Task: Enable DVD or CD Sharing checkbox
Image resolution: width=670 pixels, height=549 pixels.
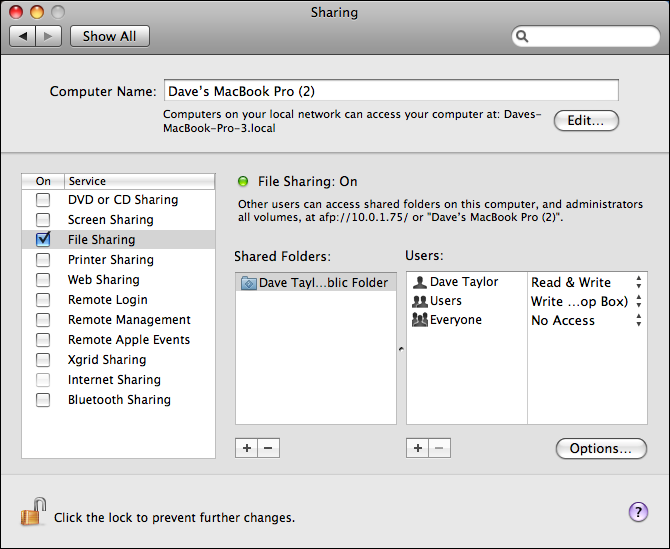Action: tap(43, 200)
